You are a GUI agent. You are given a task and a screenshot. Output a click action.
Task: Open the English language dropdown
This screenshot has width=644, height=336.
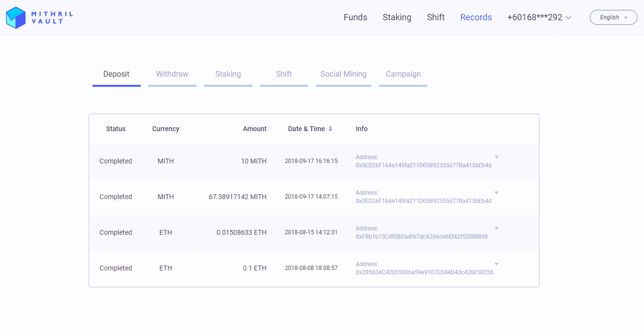[x=614, y=17]
